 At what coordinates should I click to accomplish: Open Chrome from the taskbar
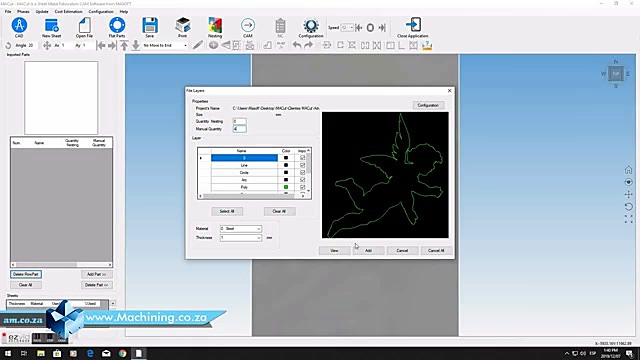tap(122, 353)
